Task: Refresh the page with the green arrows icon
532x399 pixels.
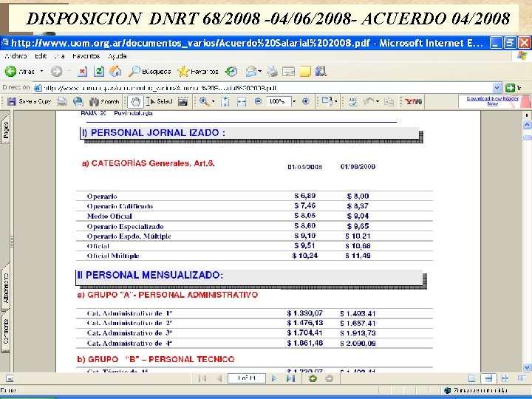Action: (99, 72)
